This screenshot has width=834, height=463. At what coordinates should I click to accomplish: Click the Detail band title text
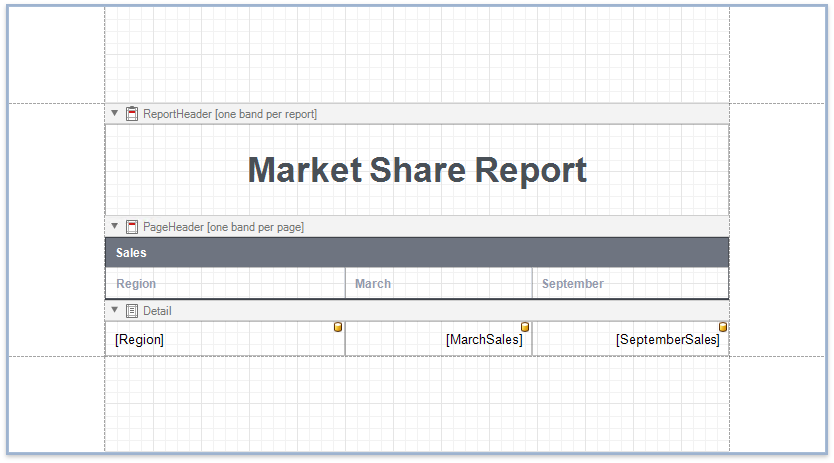tap(157, 311)
